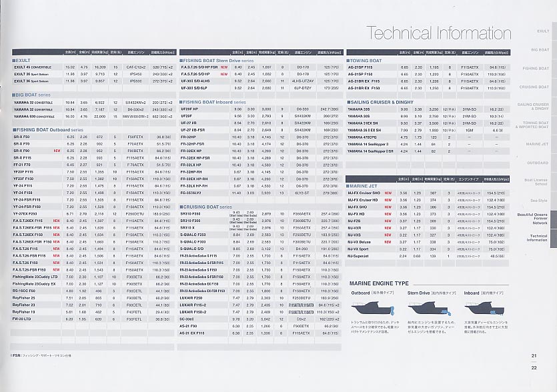Click the NEW badge beside MJ-FX Cruiser SHO
The width and height of the screenshot is (557, 392).
(x=388, y=193)
